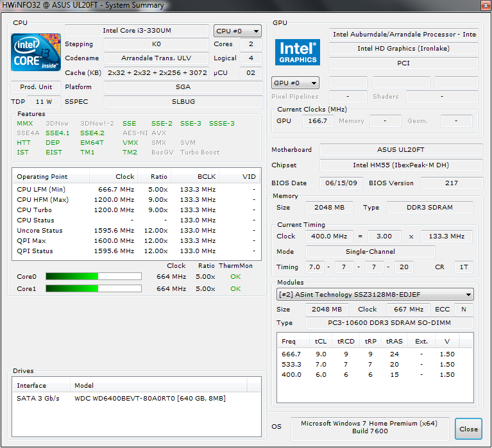
Task: Click the BIOS Version 217 field
Action: pos(451,183)
